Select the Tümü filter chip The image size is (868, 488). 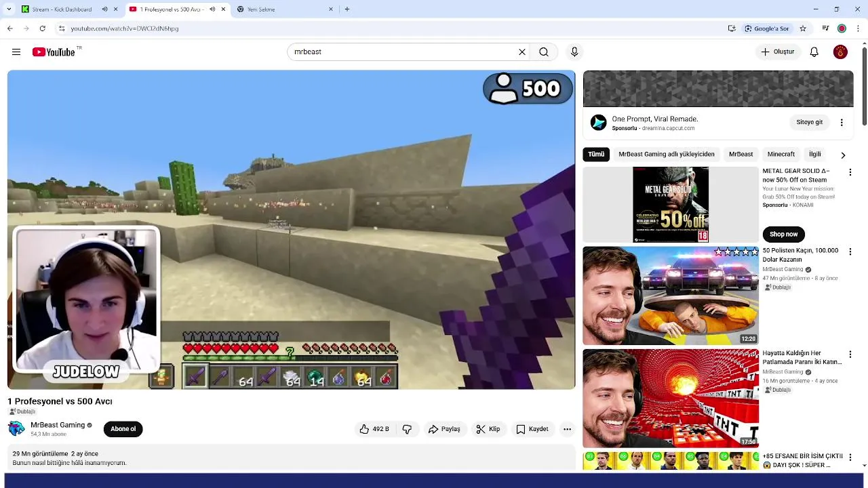tap(596, 155)
